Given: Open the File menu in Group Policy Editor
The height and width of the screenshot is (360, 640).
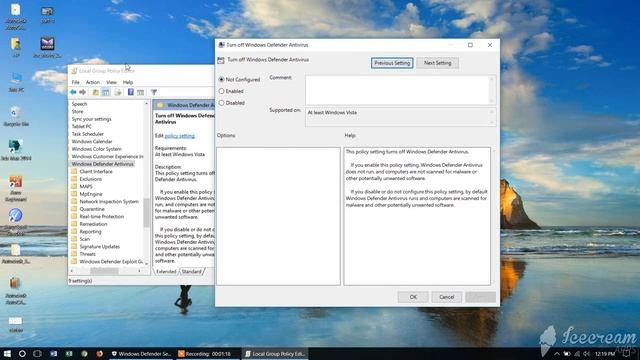Looking at the screenshot, I should click(x=76, y=82).
